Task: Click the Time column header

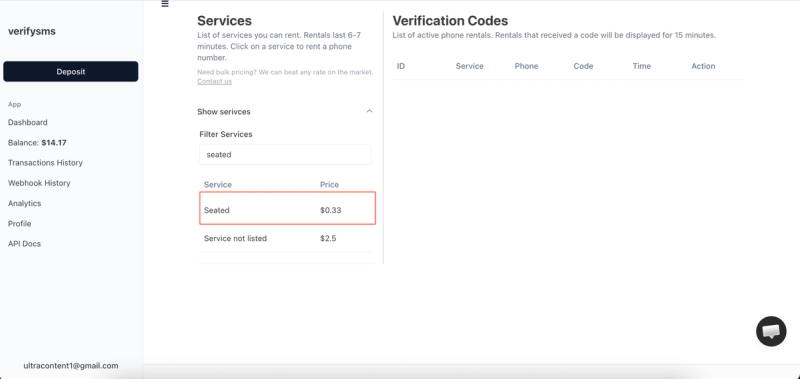Action: pos(641,66)
